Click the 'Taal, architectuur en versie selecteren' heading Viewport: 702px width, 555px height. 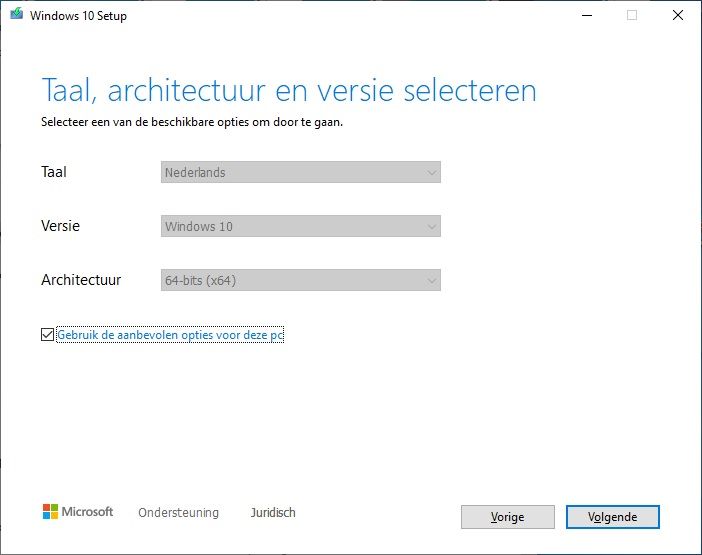[x=289, y=90]
